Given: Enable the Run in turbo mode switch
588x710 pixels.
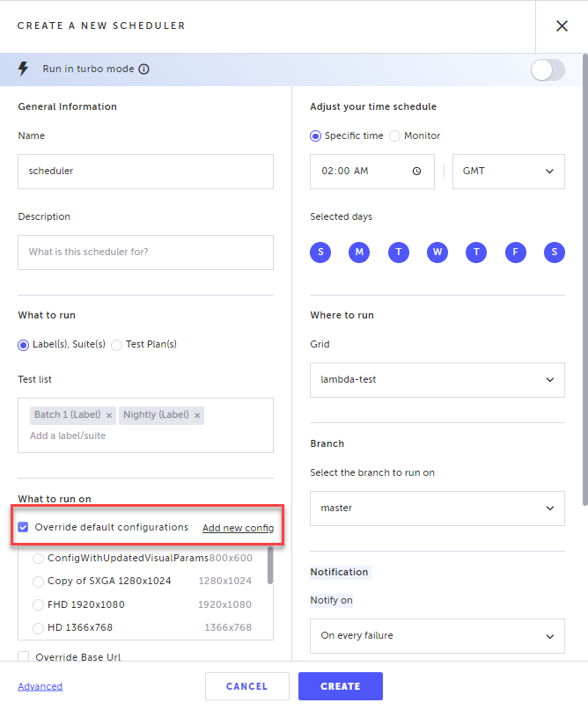Looking at the screenshot, I should (x=547, y=70).
